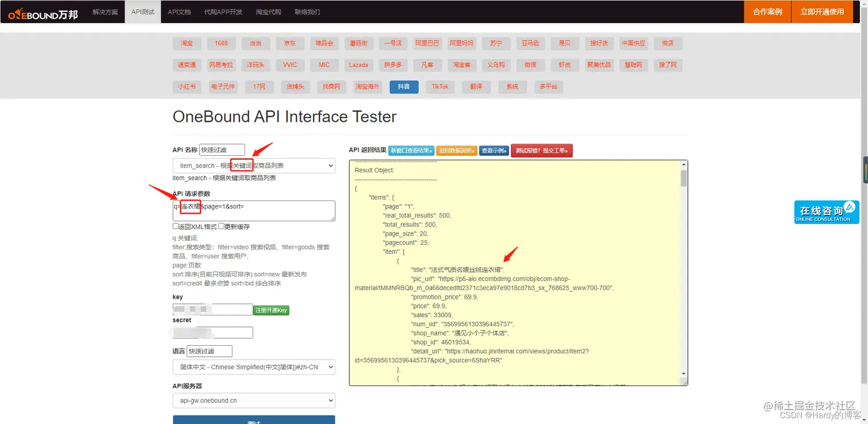Click 返回数据说明 button
The height and width of the screenshot is (424, 868).
point(457,151)
